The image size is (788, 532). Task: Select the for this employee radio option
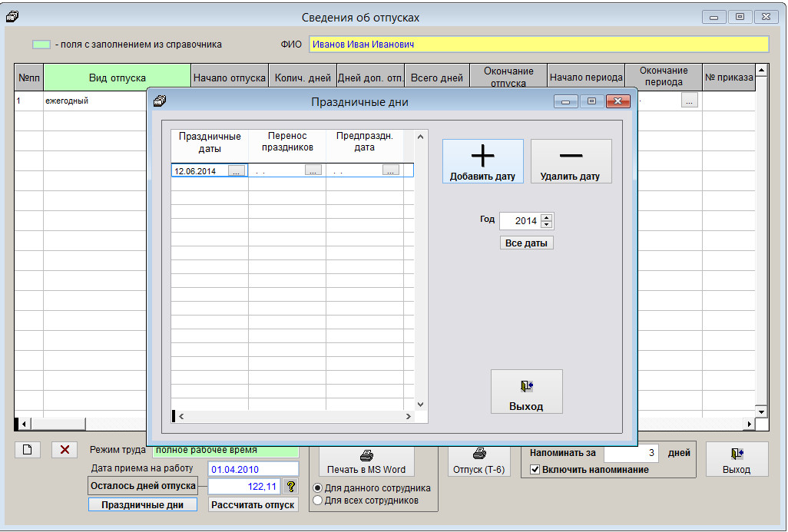318,488
